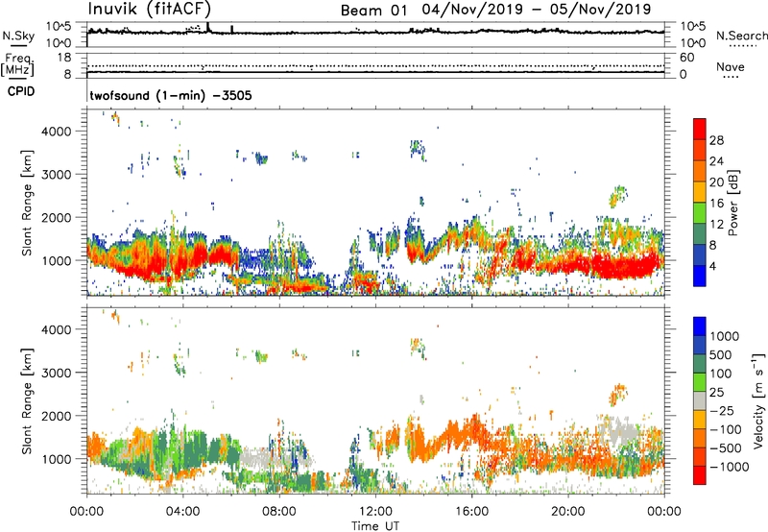This screenshot has width=768, height=532.
Task: Select the "20:00" time tick label
Action: point(567,512)
